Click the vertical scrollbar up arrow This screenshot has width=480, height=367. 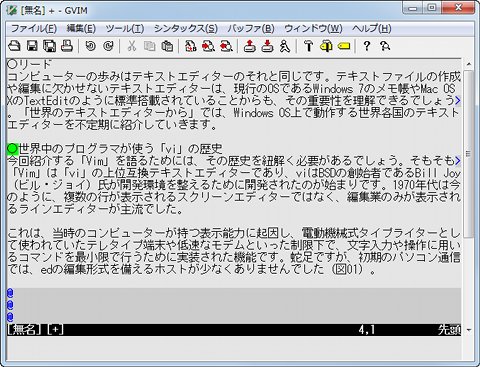click(x=468, y=64)
